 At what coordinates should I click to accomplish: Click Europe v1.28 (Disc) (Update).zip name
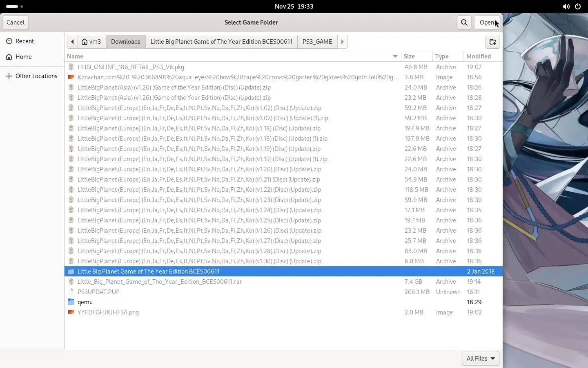[199, 251]
